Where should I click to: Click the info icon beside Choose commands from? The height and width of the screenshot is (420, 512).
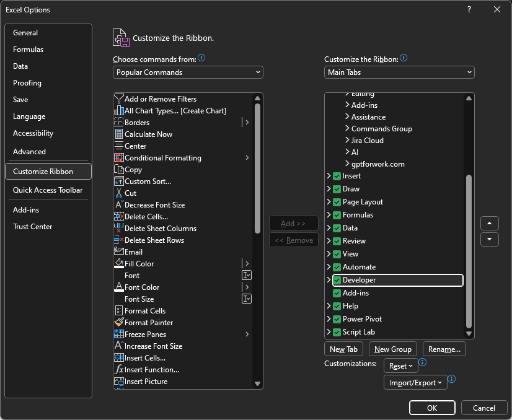[201, 58]
